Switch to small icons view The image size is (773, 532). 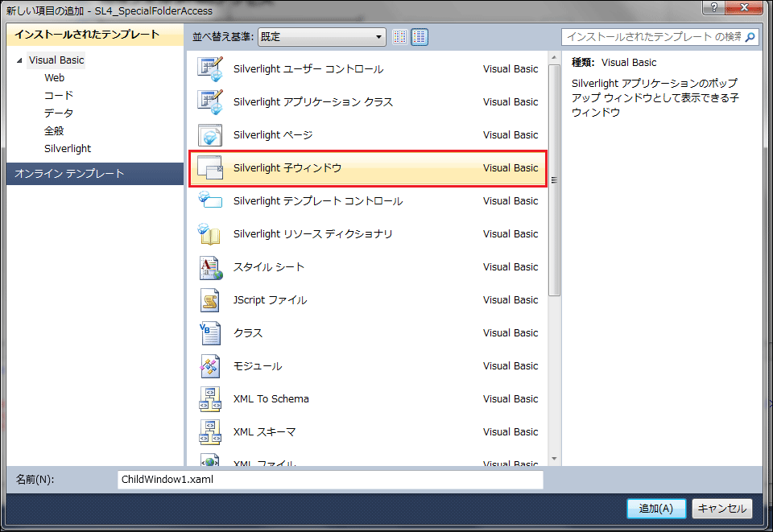[x=400, y=37]
